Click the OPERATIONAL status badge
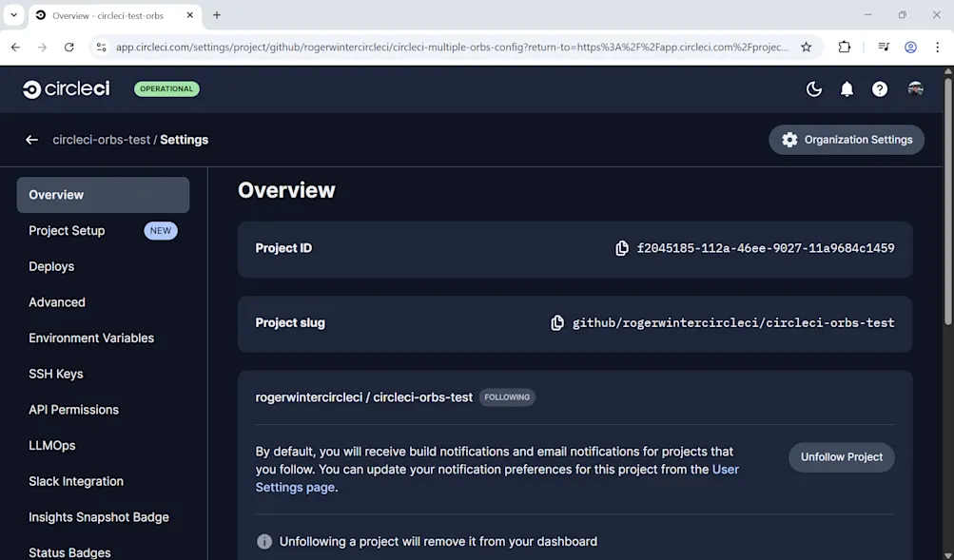 click(x=166, y=88)
